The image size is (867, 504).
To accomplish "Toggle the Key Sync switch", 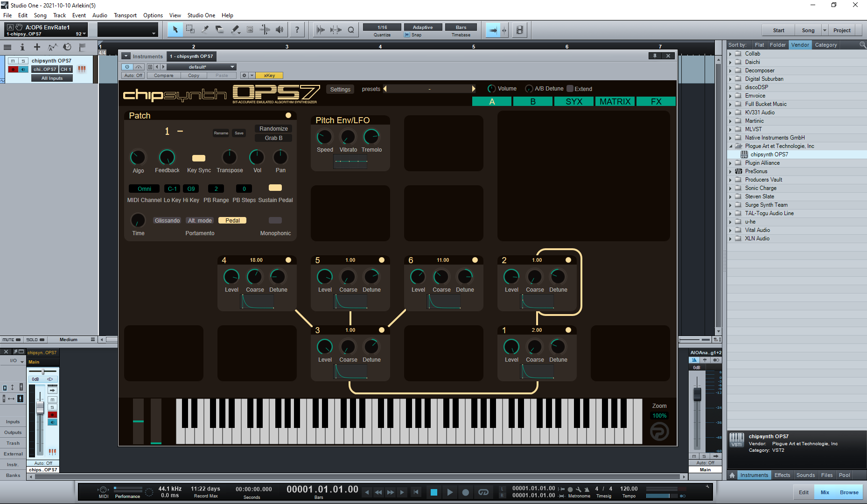I will pyautogui.click(x=199, y=158).
